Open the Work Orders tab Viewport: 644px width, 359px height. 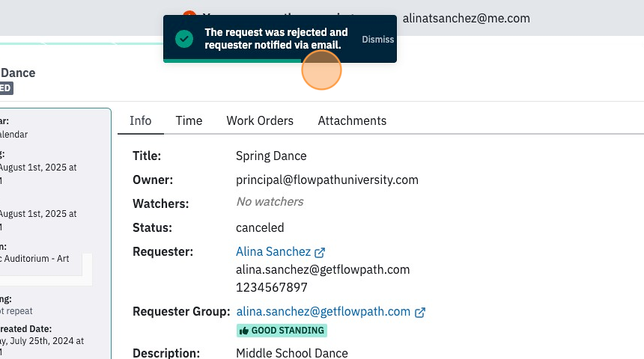(260, 120)
